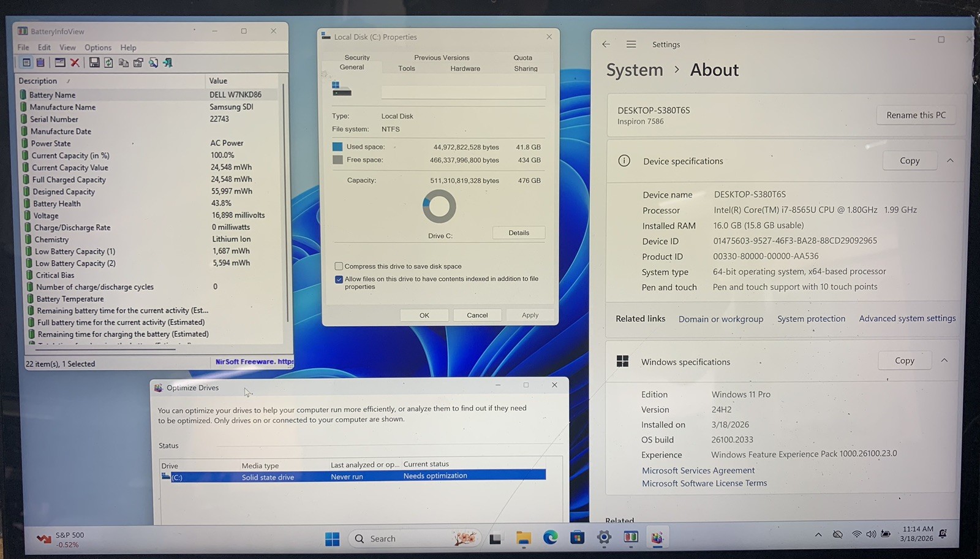Go back using Settings back arrow
The image size is (980, 559).
click(x=606, y=44)
